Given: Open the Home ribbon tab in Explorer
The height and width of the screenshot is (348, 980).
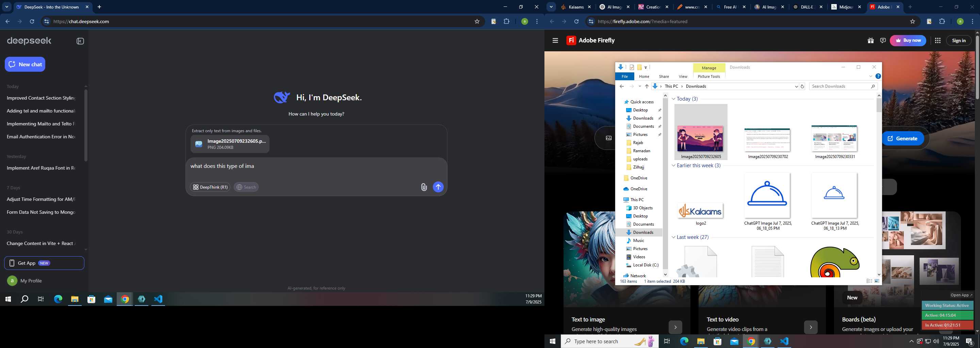Looking at the screenshot, I should [x=644, y=76].
